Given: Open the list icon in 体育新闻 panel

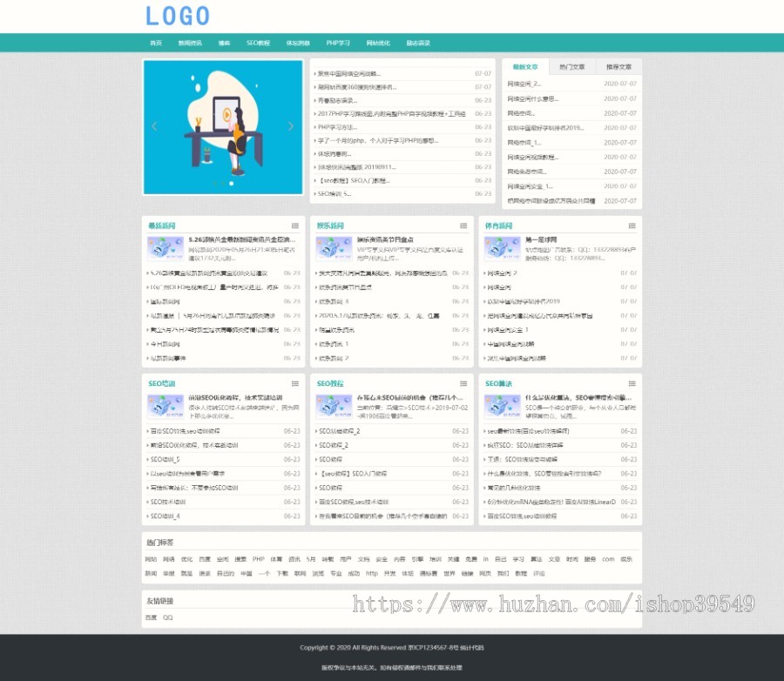Looking at the screenshot, I should [632, 226].
